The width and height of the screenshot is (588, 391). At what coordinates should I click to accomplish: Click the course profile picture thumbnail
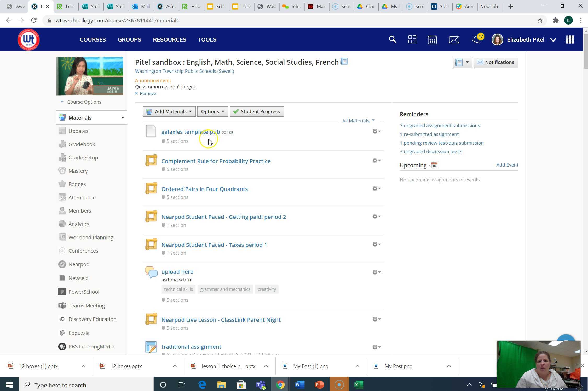[x=90, y=76]
